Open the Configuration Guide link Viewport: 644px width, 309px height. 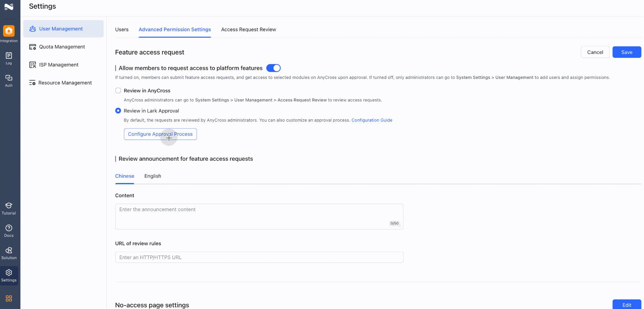pos(372,120)
